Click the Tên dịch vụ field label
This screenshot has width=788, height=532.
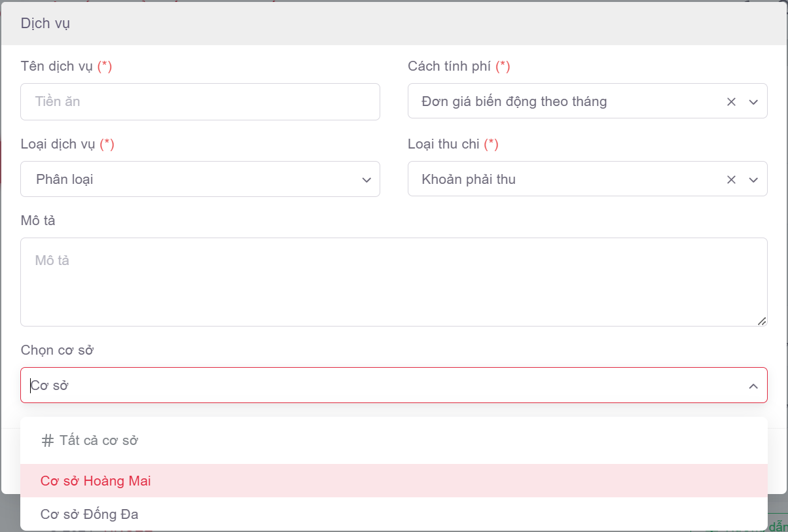coord(58,66)
